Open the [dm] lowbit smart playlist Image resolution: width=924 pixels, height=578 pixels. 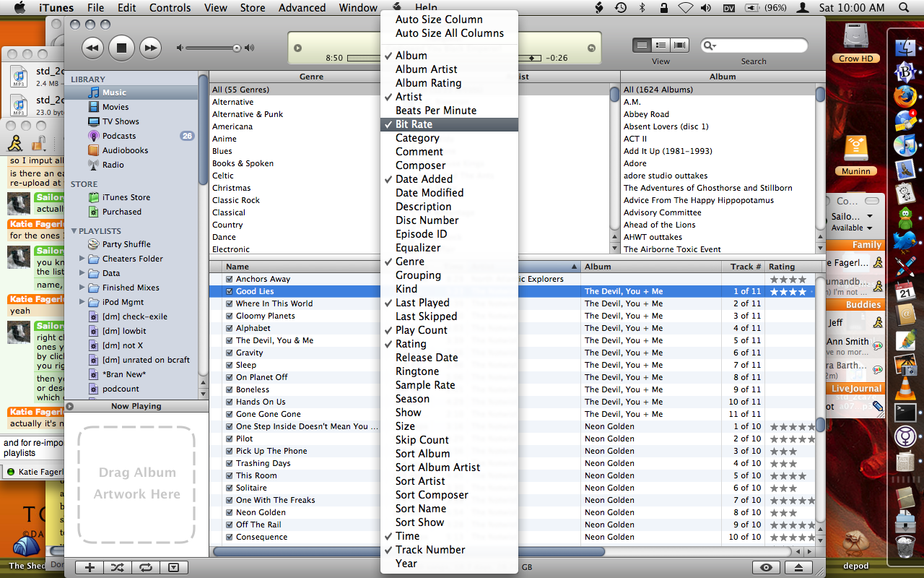(x=124, y=331)
